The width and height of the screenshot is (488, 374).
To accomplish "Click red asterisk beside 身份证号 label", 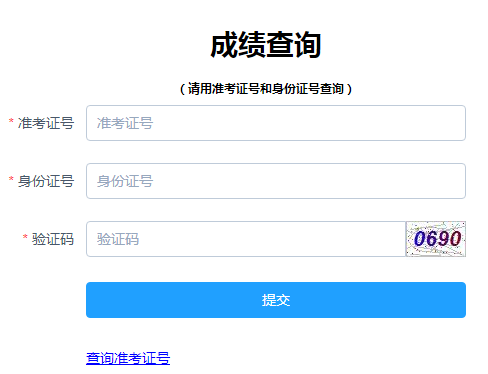I will (11, 179).
